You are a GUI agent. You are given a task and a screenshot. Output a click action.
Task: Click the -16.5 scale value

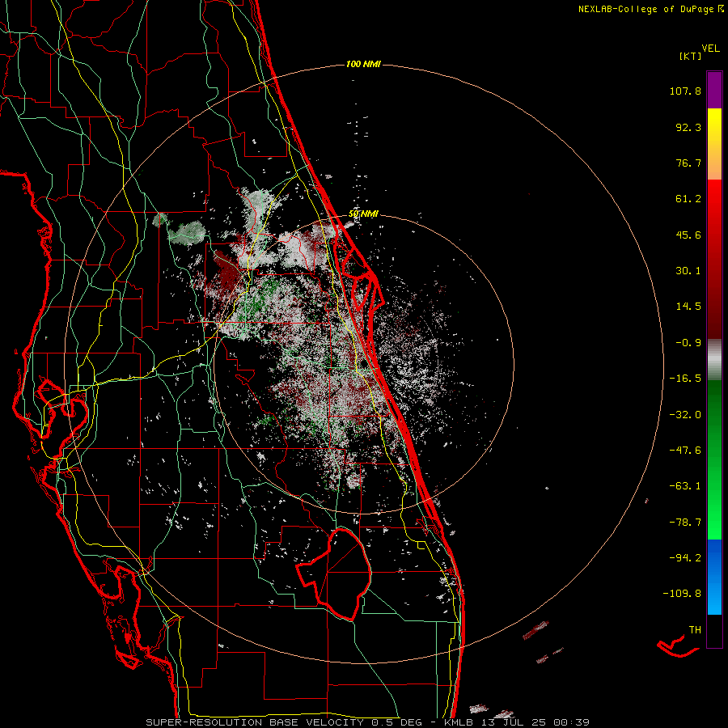click(x=685, y=379)
